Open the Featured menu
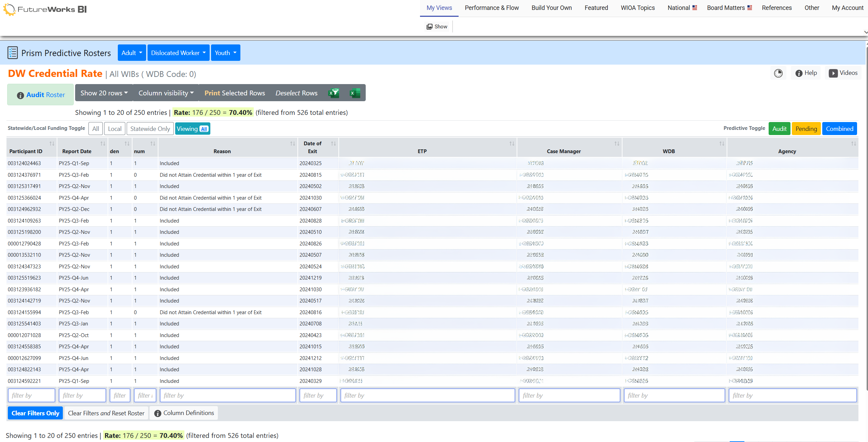868x442 pixels. click(596, 8)
